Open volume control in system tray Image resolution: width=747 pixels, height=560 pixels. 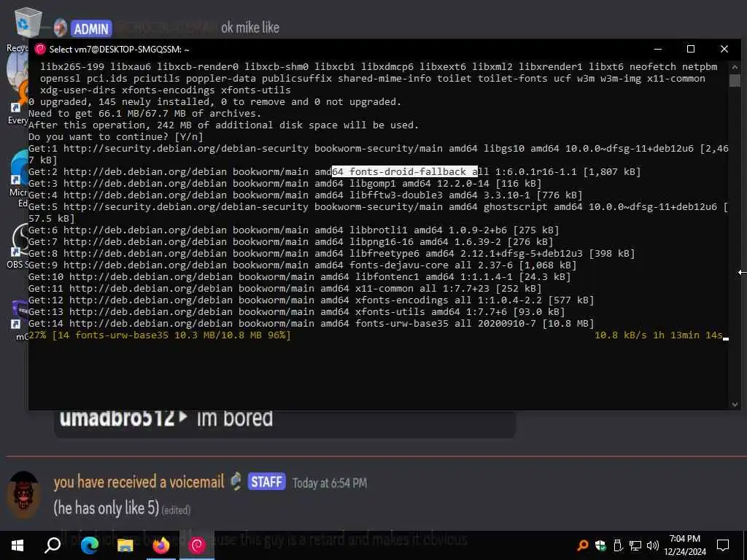653,545
